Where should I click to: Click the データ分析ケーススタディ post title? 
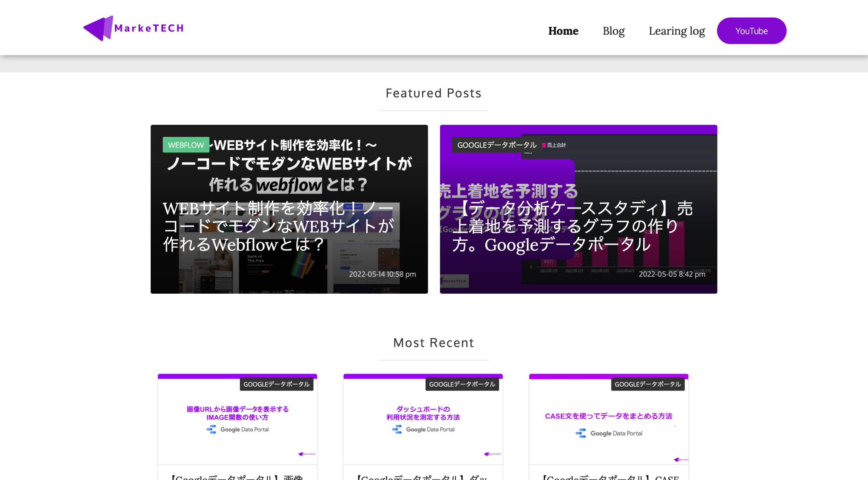click(572, 226)
